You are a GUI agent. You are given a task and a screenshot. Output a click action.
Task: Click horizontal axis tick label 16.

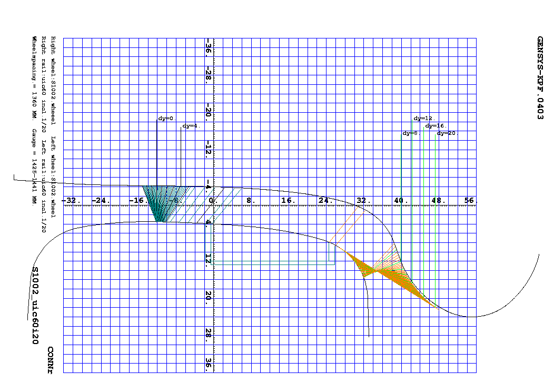pyautogui.click(x=288, y=200)
